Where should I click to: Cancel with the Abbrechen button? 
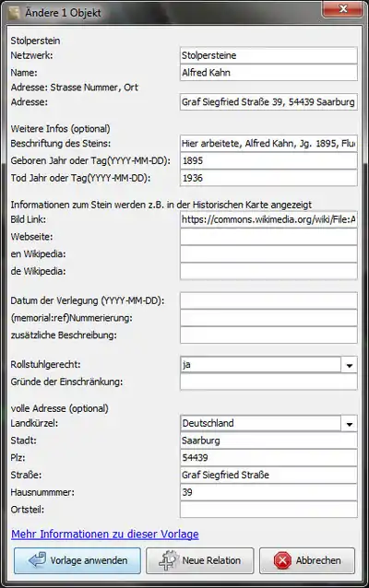pos(306,560)
